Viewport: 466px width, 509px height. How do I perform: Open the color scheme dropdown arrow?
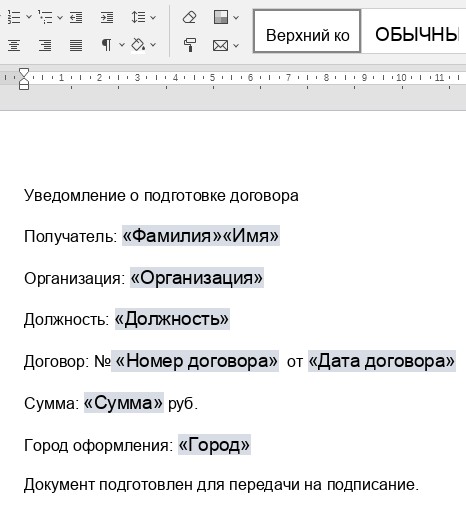pyautogui.click(x=236, y=17)
